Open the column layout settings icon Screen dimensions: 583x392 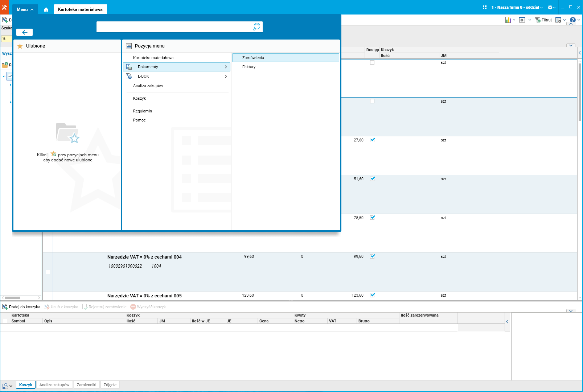coord(558,20)
